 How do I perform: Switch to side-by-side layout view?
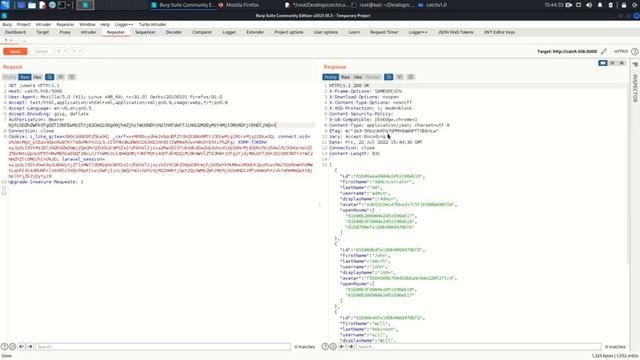pos(603,63)
